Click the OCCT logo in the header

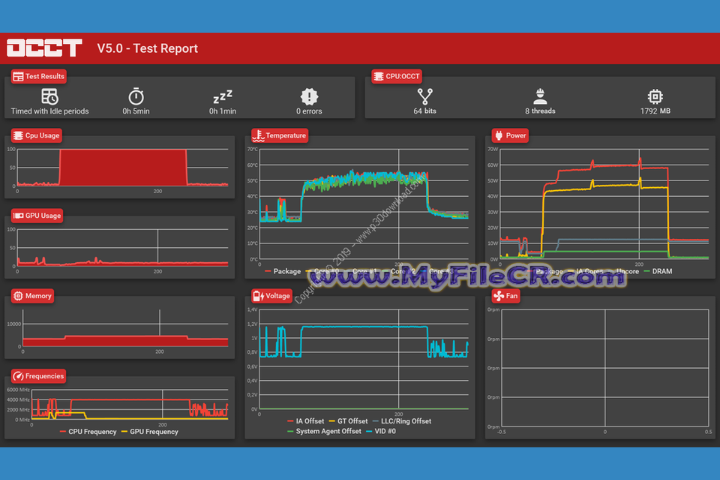tap(44, 48)
